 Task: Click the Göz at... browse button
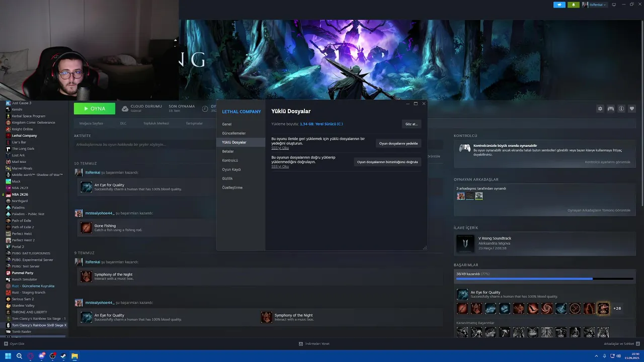point(412,124)
